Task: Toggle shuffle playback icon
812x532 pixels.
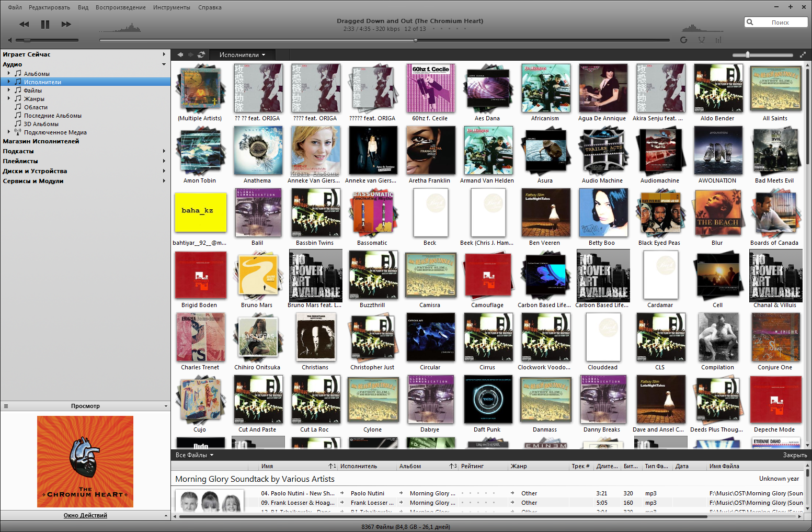Action: tap(702, 40)
